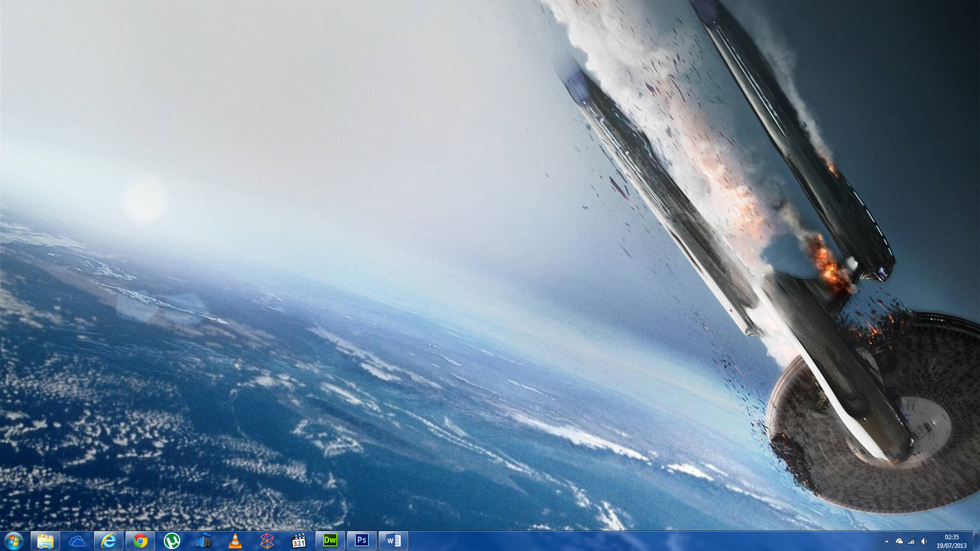This screenshot has width=980, height=551.
Task: Open Windows Explorer from the taskbar
Action: coord(45,541)
